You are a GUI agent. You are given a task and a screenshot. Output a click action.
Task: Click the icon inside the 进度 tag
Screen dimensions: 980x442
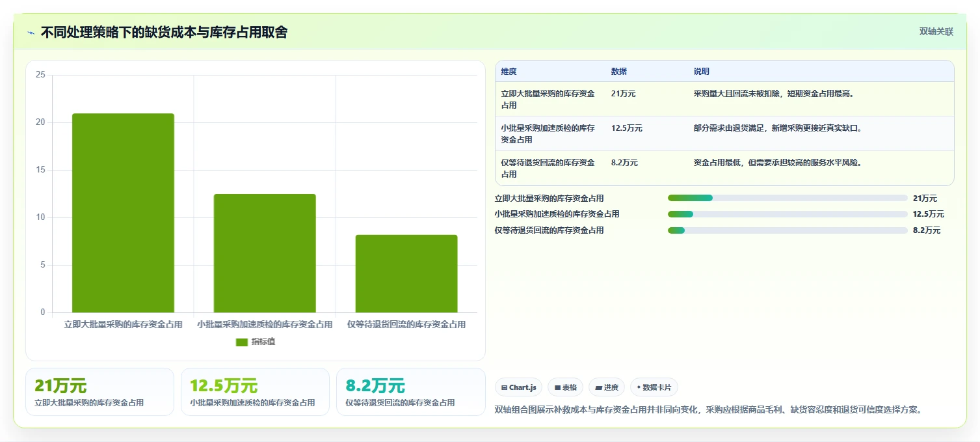tap(599, 387)
